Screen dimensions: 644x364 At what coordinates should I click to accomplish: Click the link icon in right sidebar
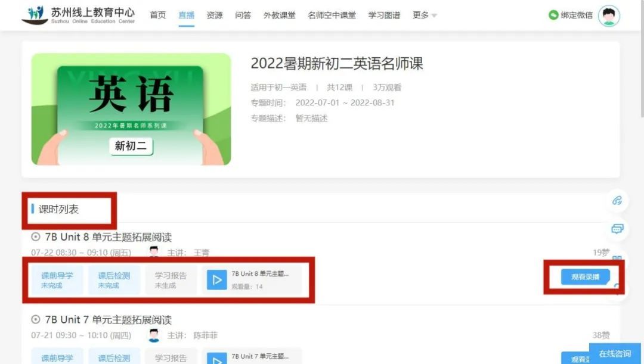pos(617,200)
